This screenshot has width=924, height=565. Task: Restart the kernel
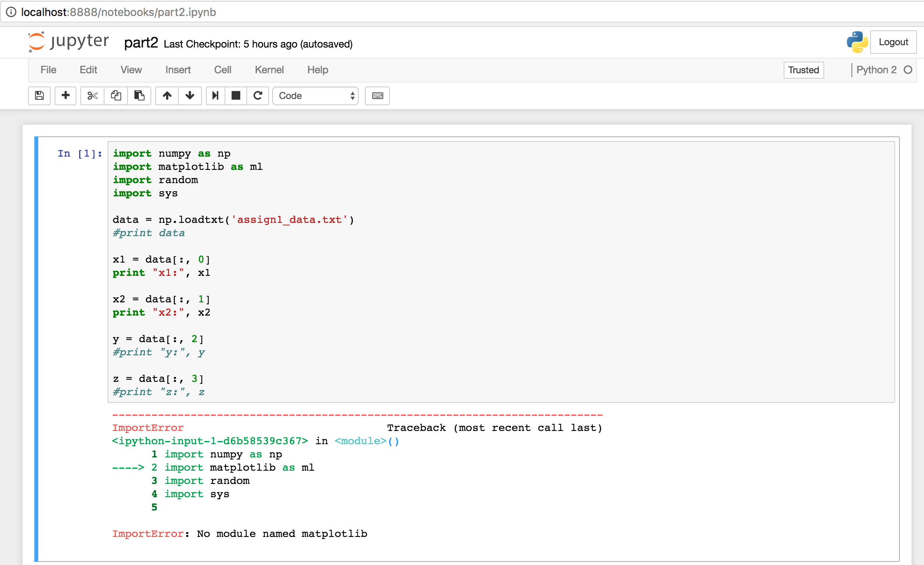(258, 96)
